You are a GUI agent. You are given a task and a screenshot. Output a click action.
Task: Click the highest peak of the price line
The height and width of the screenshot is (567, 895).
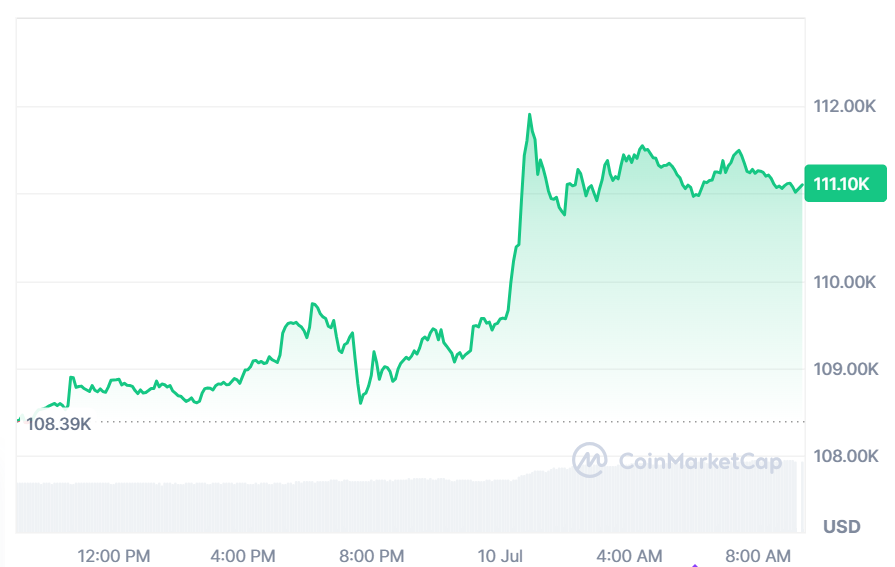pyautogui.click(x=530, y=115)
